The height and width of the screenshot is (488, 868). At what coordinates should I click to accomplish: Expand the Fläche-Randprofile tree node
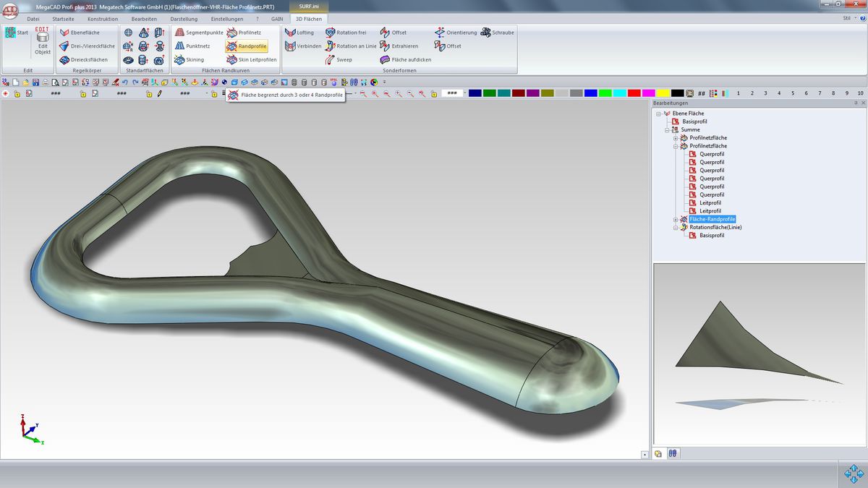[x=676, y=219]
